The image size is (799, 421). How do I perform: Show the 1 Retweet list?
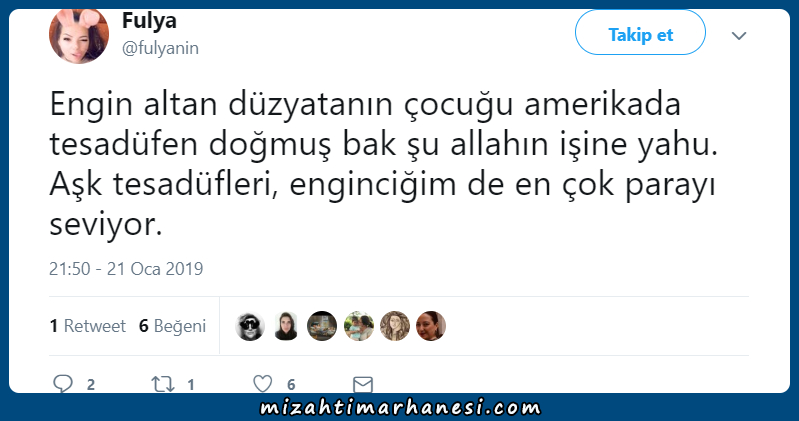pos(88,326)
